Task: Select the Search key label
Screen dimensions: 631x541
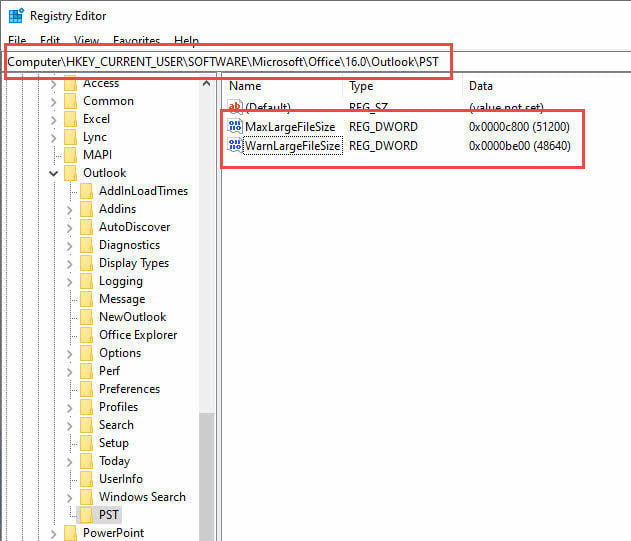Action: (x=116, y=425)
